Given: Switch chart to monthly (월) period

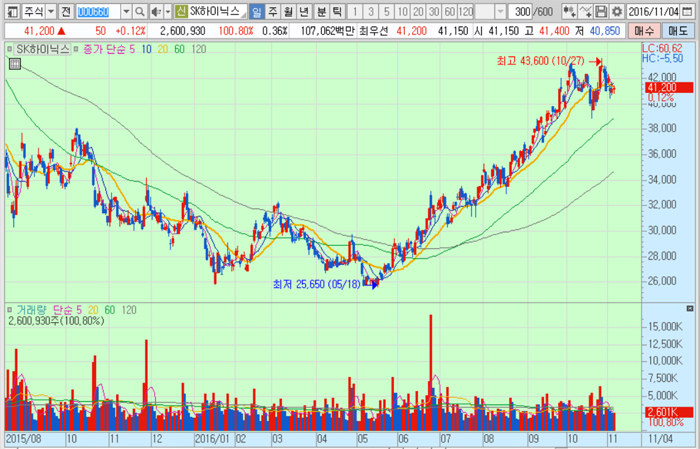Looking at the screenshot, I should tap(289, 11).
